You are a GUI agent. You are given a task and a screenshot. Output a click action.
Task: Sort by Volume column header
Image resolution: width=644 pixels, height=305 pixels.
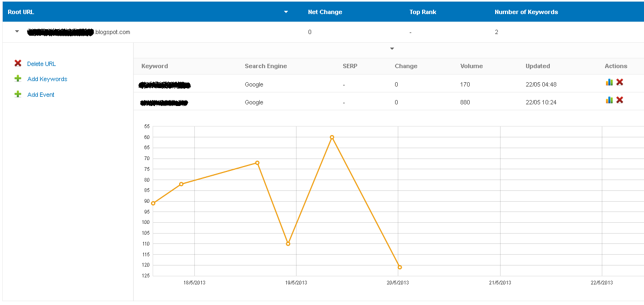471,65
